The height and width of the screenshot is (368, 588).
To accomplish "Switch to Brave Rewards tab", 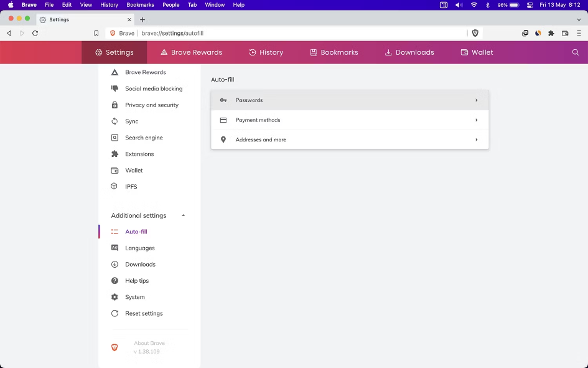I will [x=191, y=52].
